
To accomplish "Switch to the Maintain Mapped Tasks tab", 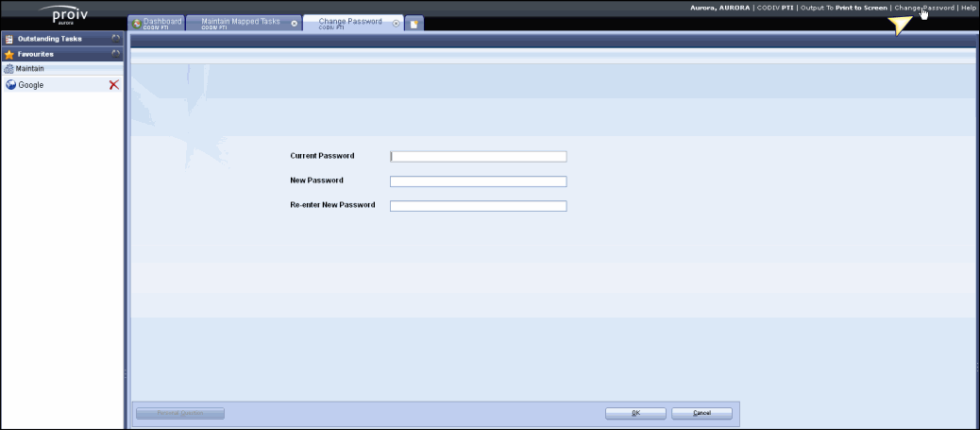I will click(x=240, y=23).
